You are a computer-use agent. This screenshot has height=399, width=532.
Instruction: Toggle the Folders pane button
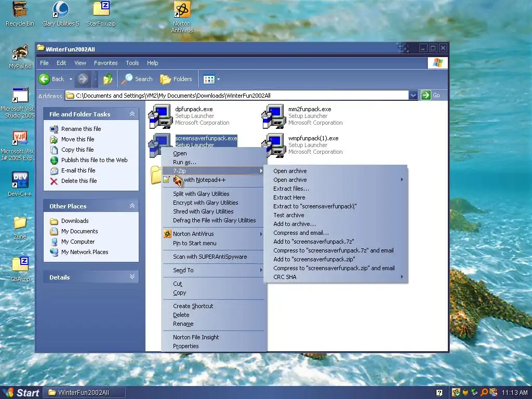[x=176, y=79]
